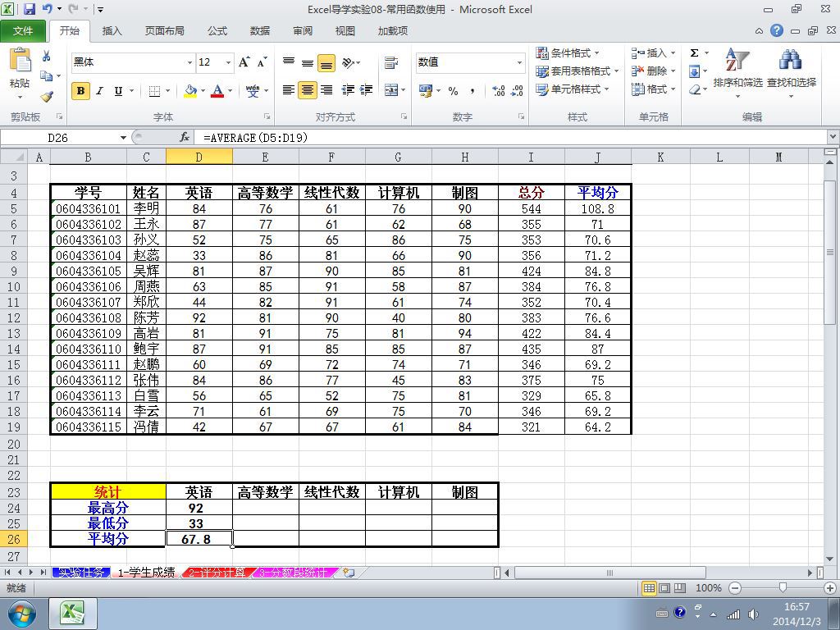Click decrease decimal places icon
The image size is (840, 630).
[x=517, y=90]
